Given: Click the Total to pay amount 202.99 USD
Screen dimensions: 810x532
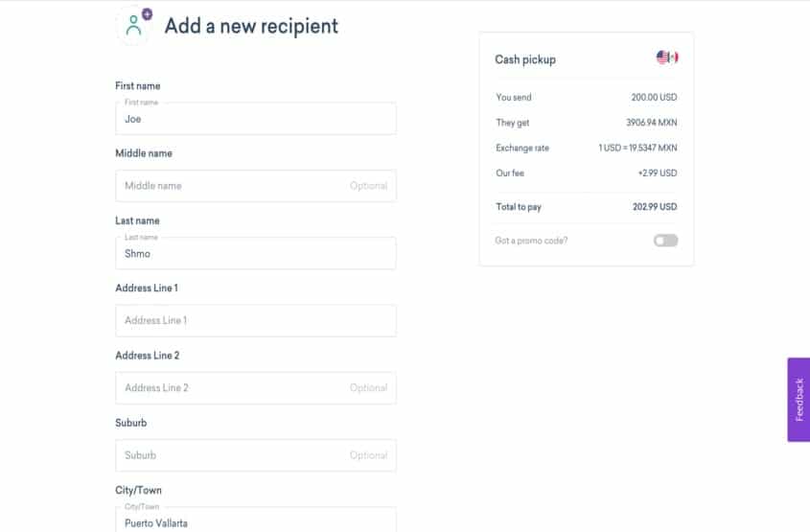Looking at the screenshot, I should (x=655, y=207).
